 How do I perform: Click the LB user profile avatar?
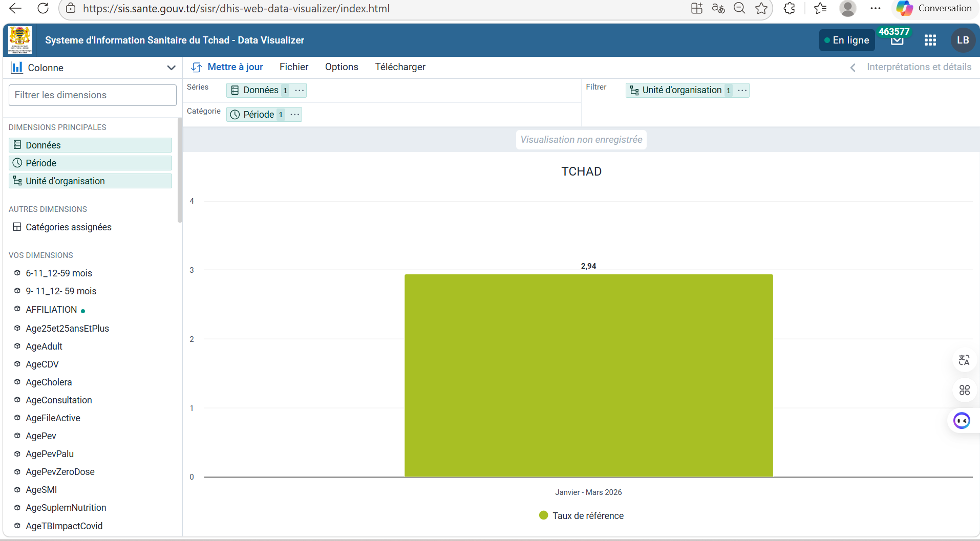click(x=963, y=40)
